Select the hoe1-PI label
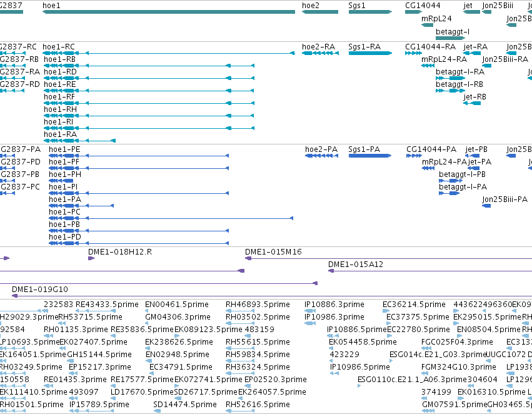Screen dimensions: 532x414 click(63, 188)
